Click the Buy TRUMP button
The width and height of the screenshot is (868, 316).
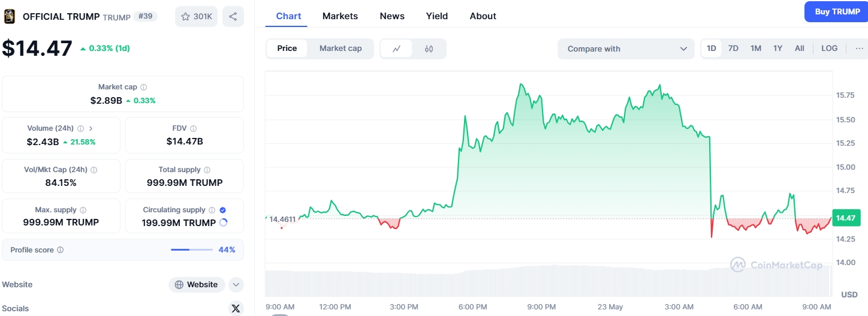(x=837, y=11)
